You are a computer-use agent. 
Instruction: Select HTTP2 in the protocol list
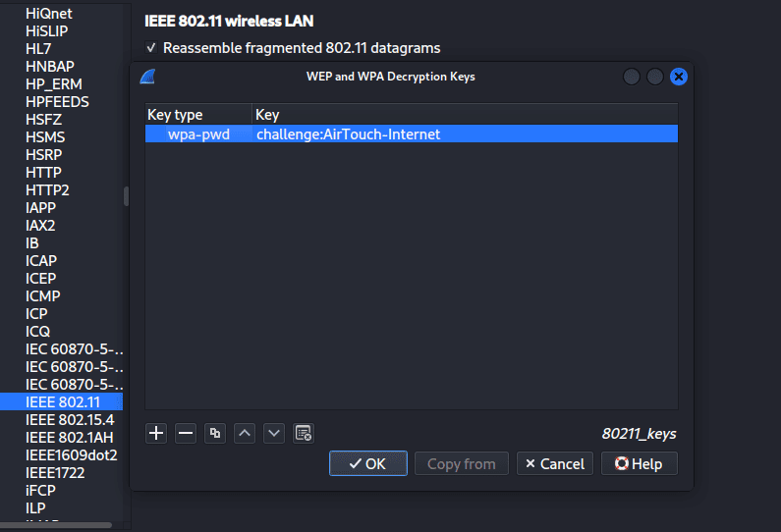tap(47, 189)
